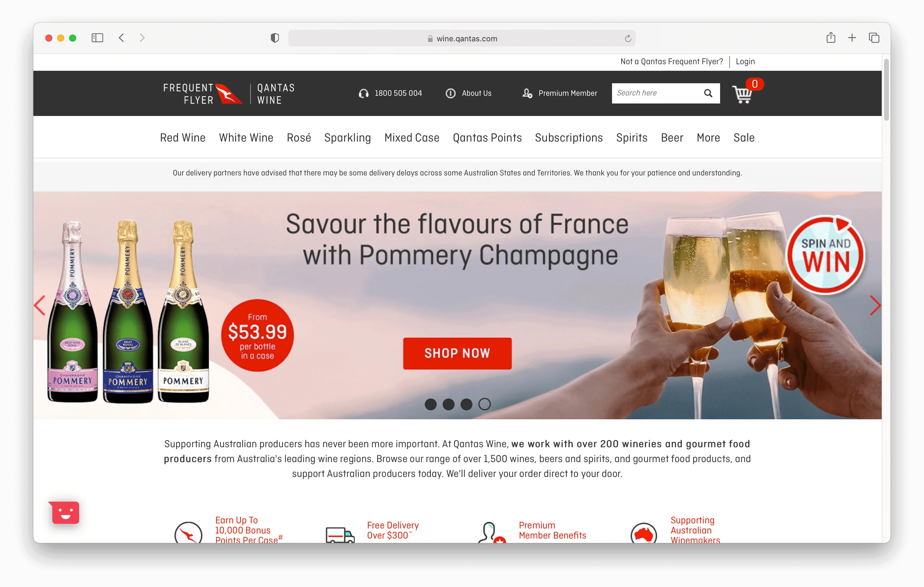Select the second carousel dot

click(449, 404)
